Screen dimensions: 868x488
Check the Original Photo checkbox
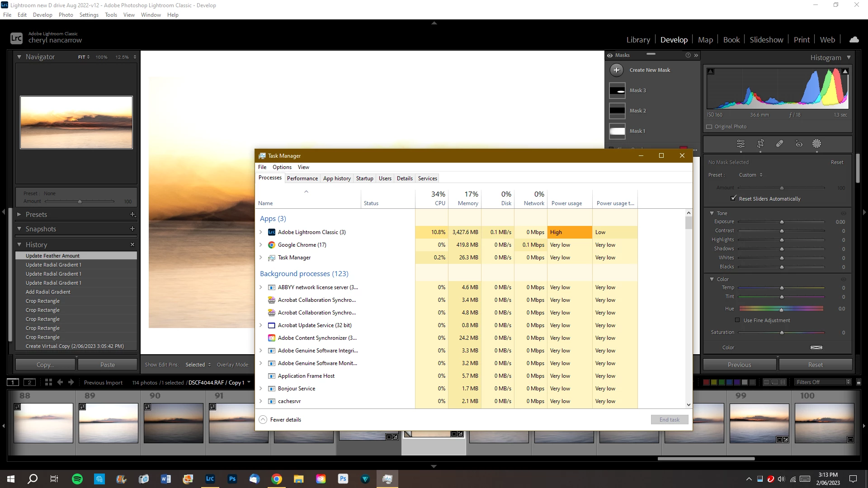coord(709,127)
